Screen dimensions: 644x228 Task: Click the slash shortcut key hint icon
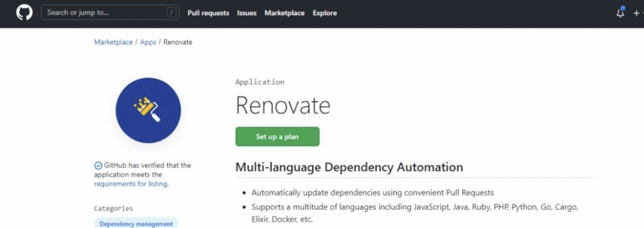click(x=172, y=13)
